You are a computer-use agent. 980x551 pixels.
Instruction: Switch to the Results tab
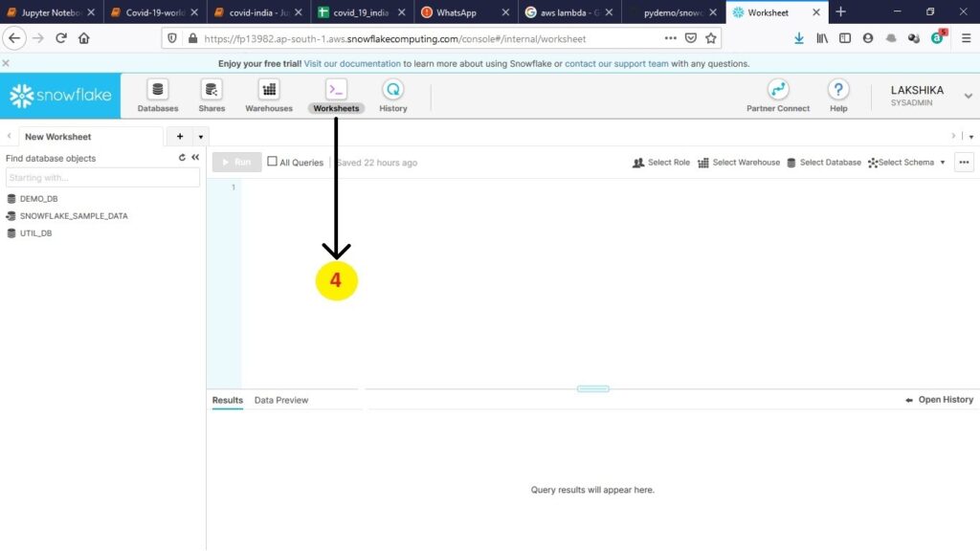228,400
